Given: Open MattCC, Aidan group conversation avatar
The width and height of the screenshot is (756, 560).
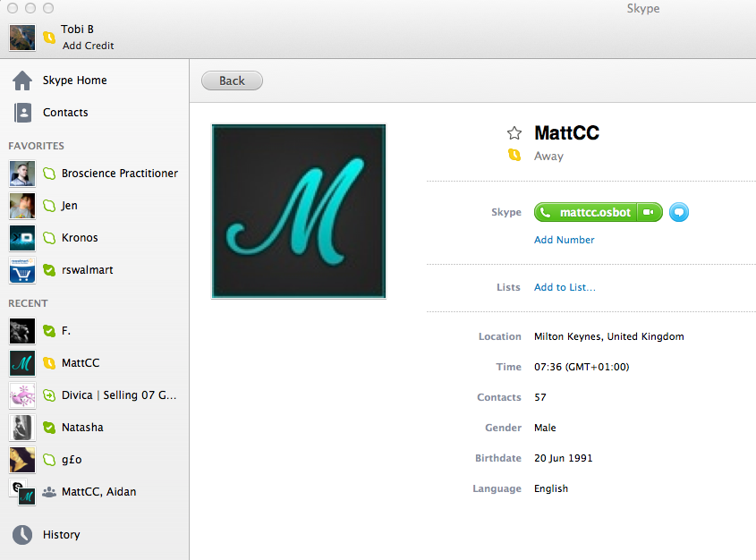Looking at the screenshot, I should pos(22,493).
